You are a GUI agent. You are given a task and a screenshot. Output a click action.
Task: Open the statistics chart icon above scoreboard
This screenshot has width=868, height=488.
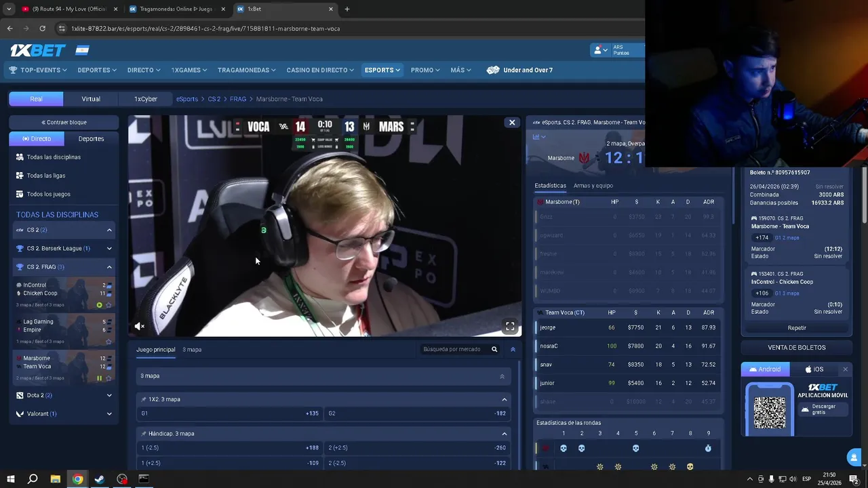[x=537, y=137]
